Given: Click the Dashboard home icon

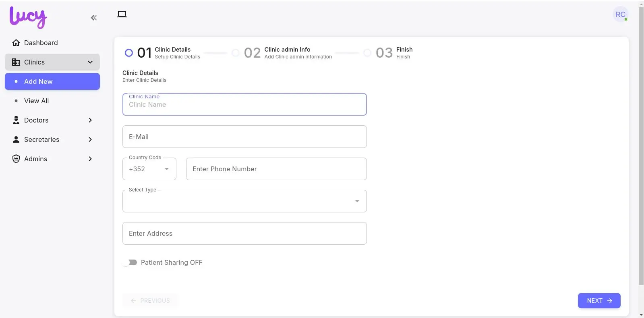Looking at the screenshot, I should click(x=16, y=43).
